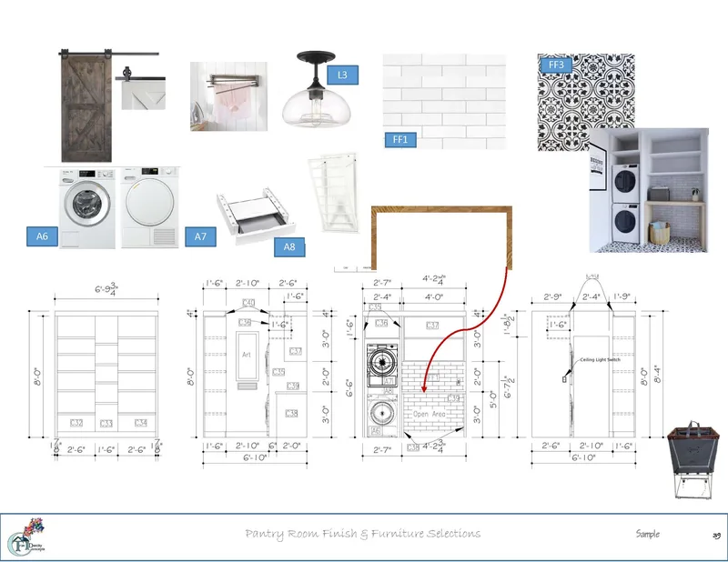Viewport: 728px width, 562px height.
Task: Select the folding laundry cart image
Action: coord(693,460)
